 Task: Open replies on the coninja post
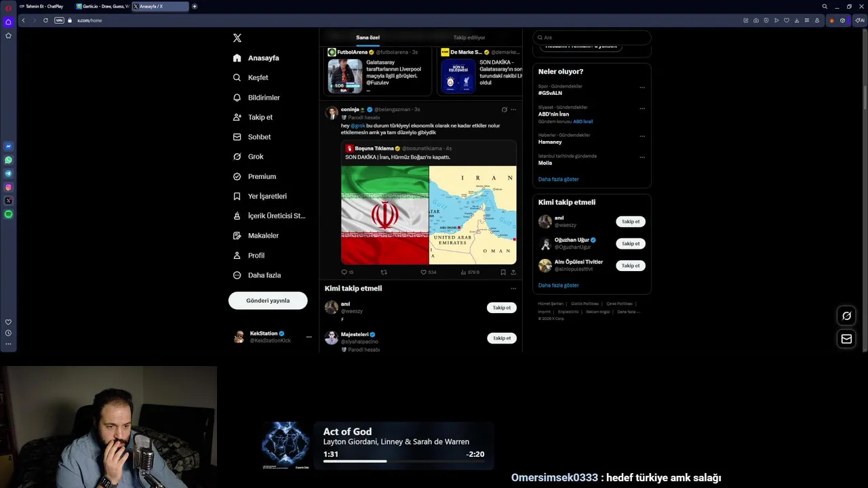click(344, 272)
